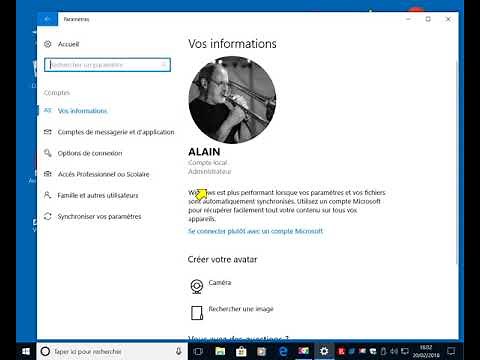This screenshot has width=480, height=360.
Task: Click the Cortana circle icon in taskbar
Action: 45,351
